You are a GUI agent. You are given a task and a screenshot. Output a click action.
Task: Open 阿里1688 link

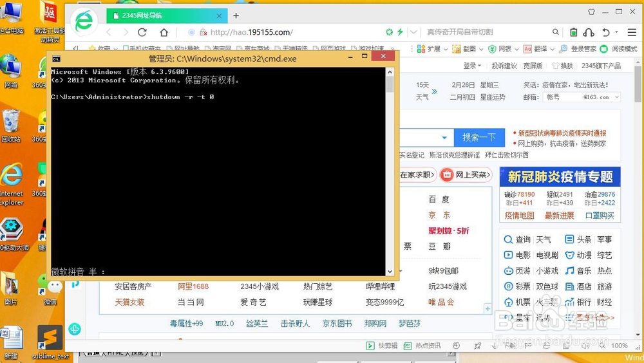(x=193, y=286)
